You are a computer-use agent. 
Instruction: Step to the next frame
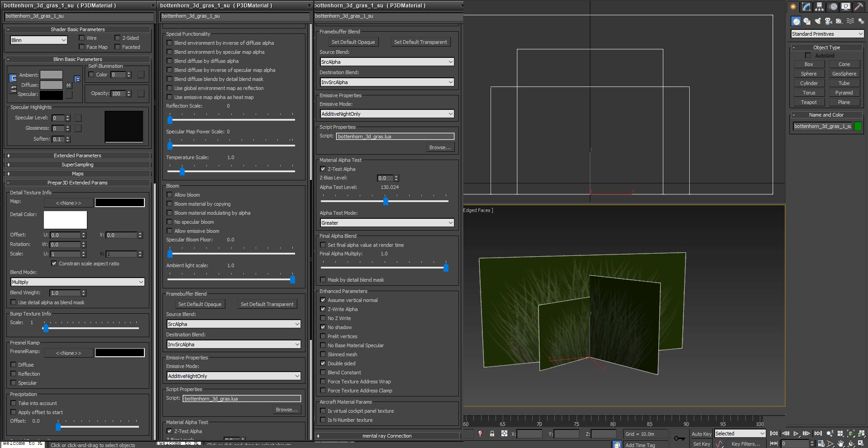point(806,434)
